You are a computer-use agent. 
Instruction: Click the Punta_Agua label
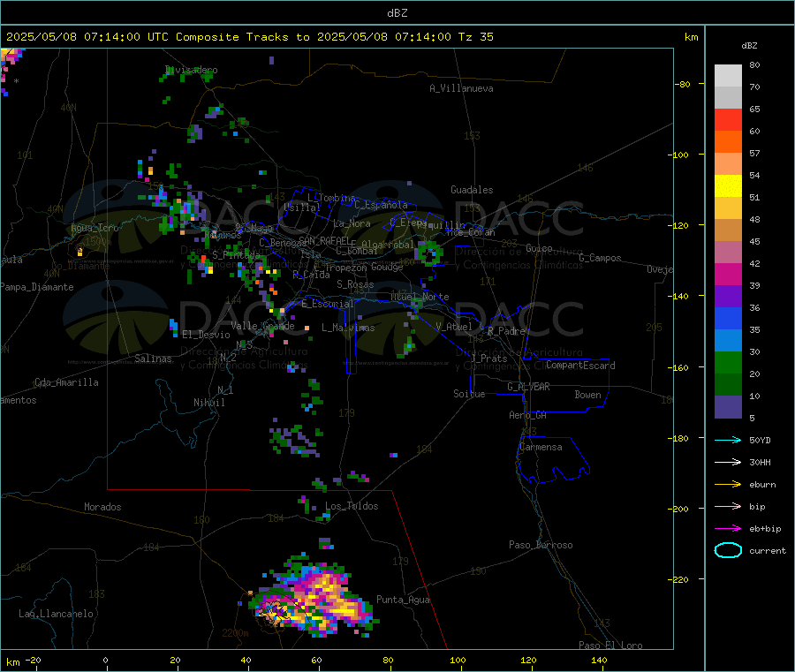403,600
